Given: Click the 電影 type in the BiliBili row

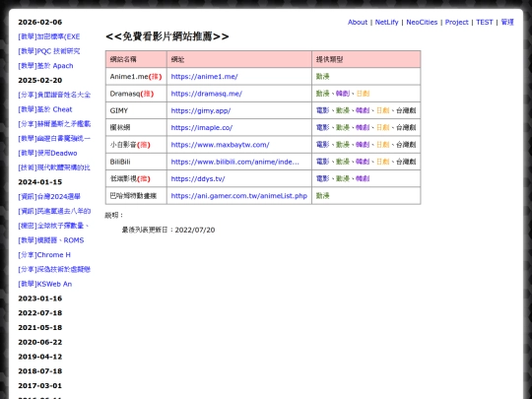Looking at the screenshot, I should 323,162.
